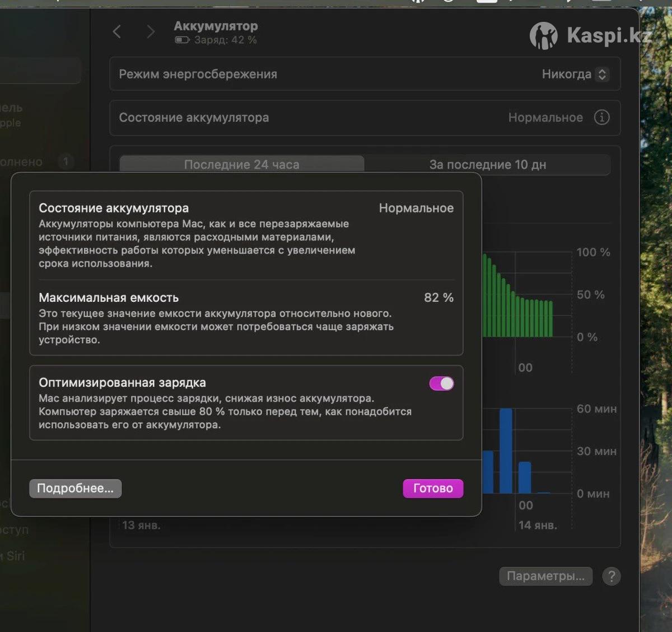This screenshot has height=632, width=672.
Task: Click the back navigation chevron
Action: pos(117,32)
